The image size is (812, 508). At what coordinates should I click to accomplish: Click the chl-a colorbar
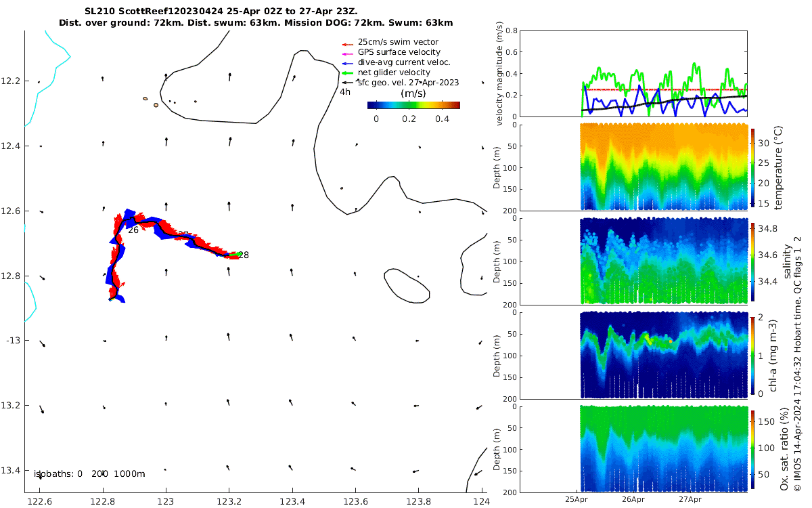point(753,354)
